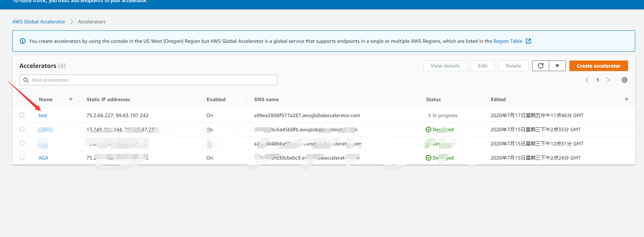This screenshot has height=237, width=644.
Task: Open table preferences gear icon
Action: tap(625, 80)
